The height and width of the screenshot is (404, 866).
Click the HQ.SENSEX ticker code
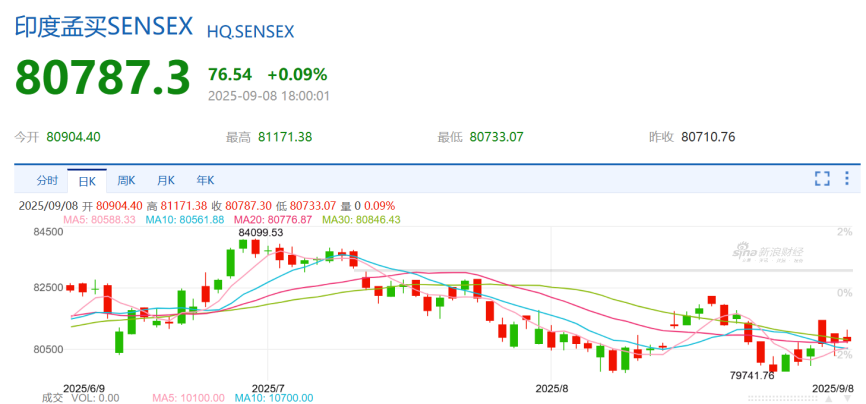pyautogui.click(x=251, y=32)
